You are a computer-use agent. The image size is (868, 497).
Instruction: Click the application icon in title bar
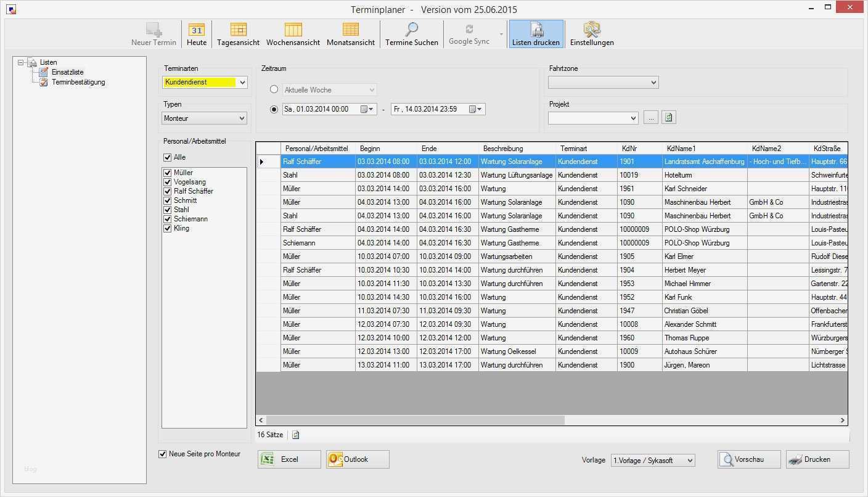pyautogui.click(x=11, y=9)
